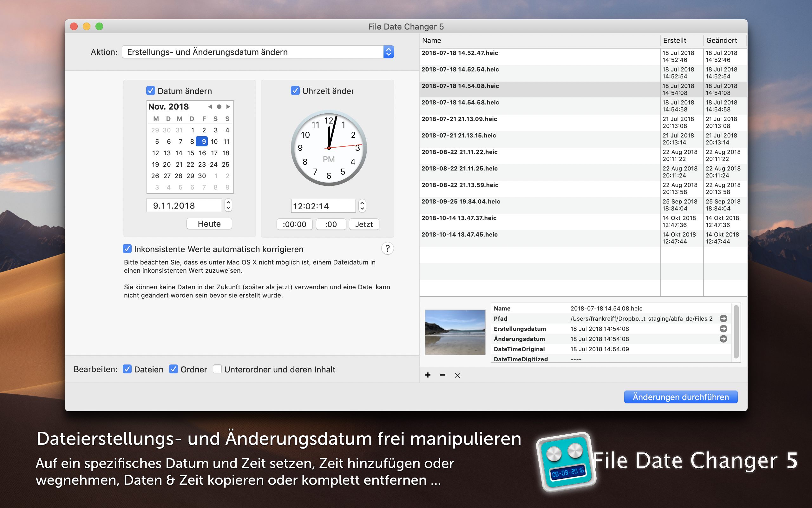This screenshot has height=508, width=812.
Task: Toggle the Ordner checkbox
Action: (x=174, y=369)
